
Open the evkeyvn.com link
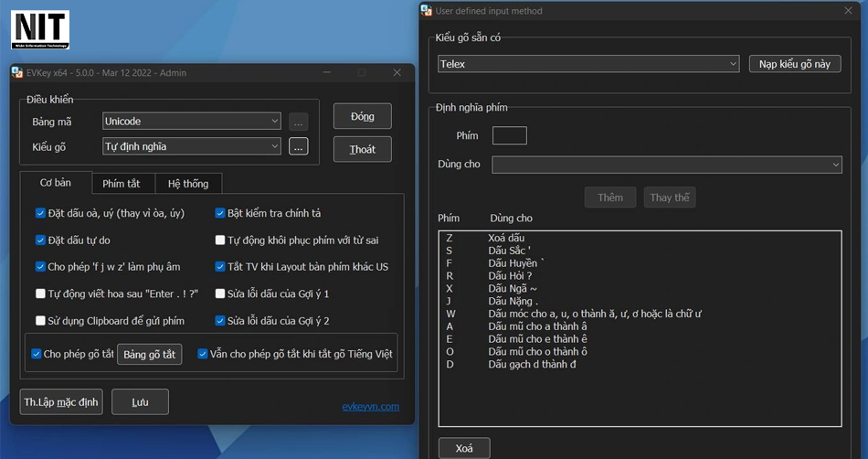(370, 406)
